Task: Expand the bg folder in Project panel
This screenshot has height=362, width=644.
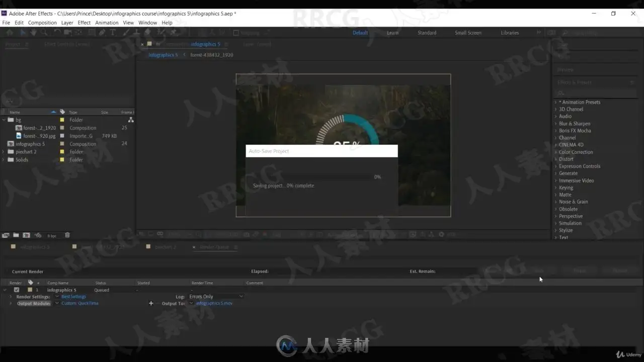Action: (4, 120)
